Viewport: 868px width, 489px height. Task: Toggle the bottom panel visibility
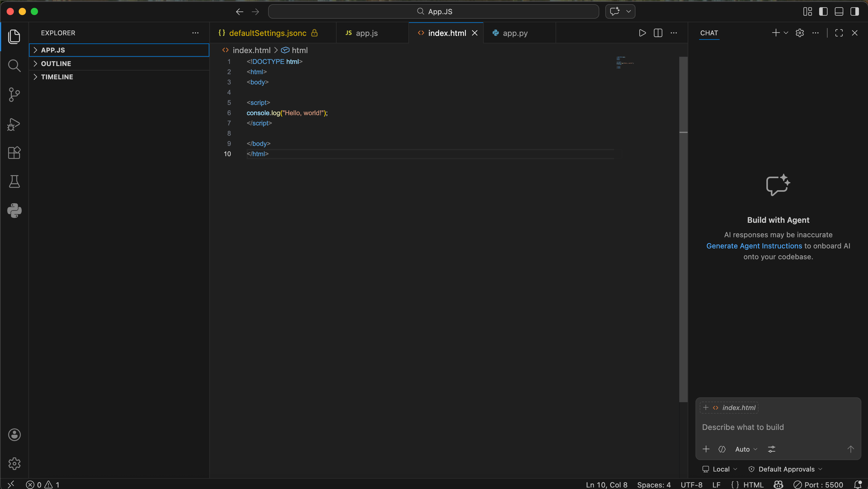click(839, 12)
